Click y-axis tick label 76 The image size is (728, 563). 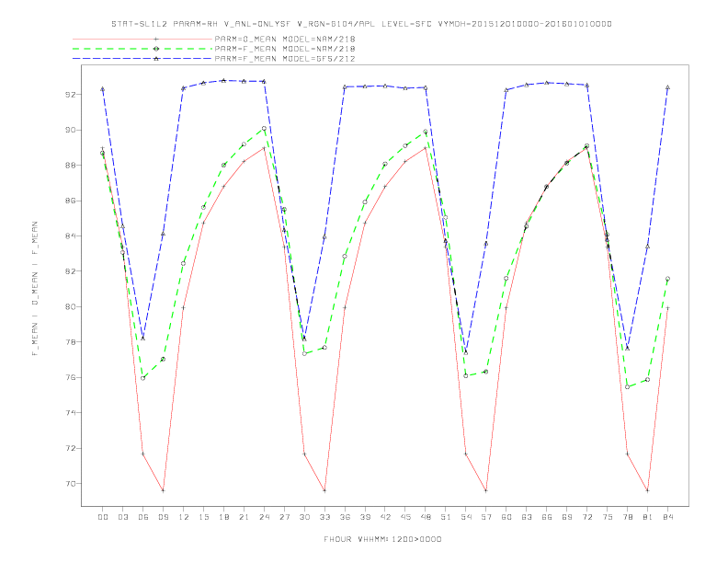(x=71, y=377)
